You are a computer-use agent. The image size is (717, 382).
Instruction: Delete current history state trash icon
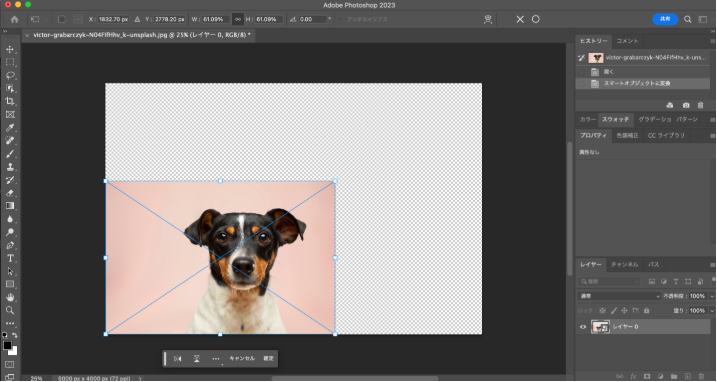pyautogui.click(x=700, y=105)
